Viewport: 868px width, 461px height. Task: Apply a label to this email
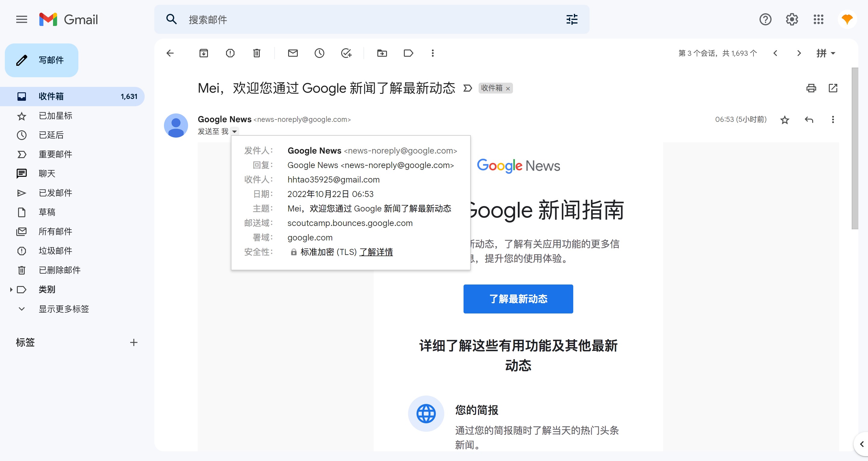coord(408,53)
